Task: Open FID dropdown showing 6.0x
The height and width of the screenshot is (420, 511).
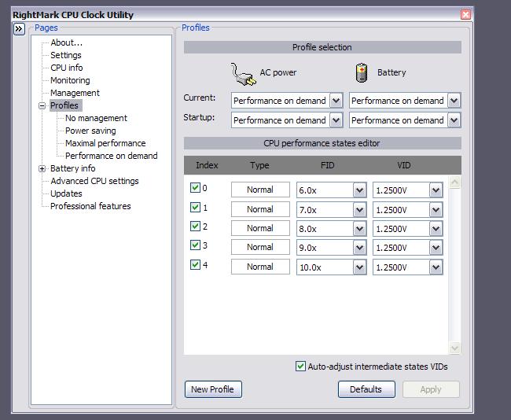Action: click(x=360, y=190)
